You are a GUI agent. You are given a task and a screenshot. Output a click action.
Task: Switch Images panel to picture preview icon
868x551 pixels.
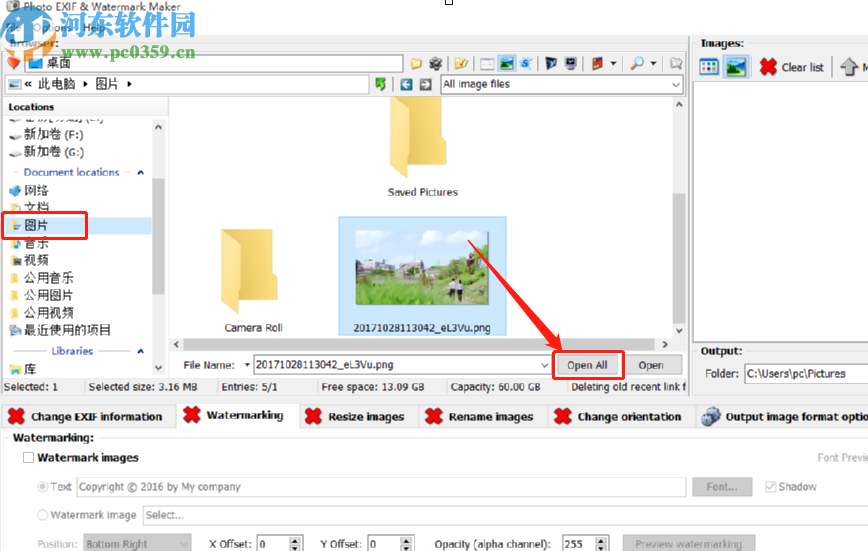pyautogui.click(x=736, y=67)
